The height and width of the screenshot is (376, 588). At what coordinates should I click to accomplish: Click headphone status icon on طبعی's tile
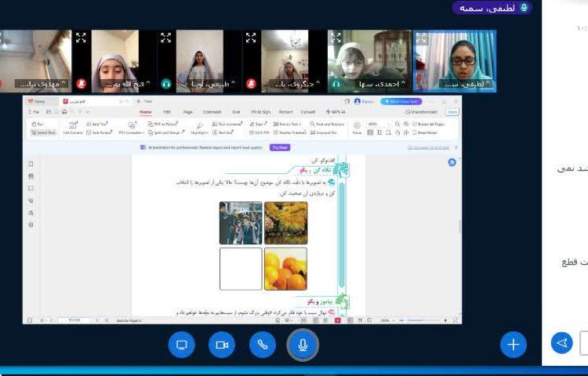coord(166,84)
